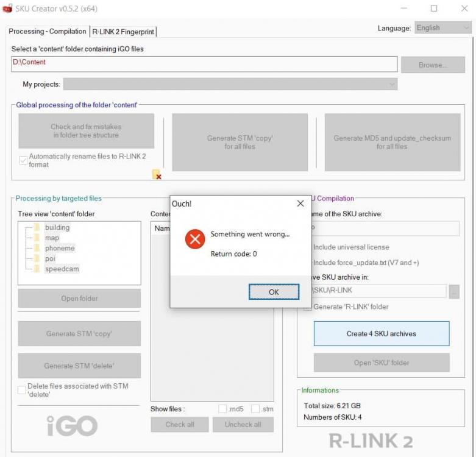
Task: Click Open 'SKU' folder button
Action: [382, 363]
